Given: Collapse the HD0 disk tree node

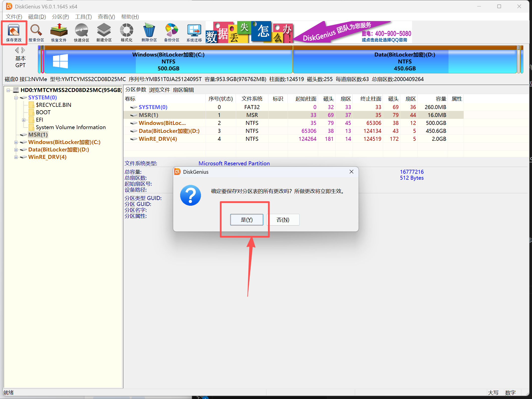Looking at the screenshot, I should pos(8,90).
